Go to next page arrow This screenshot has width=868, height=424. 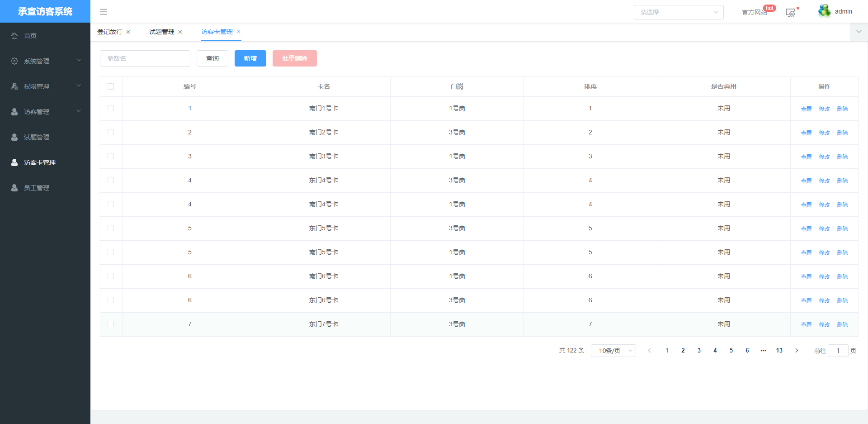point(797,351)
